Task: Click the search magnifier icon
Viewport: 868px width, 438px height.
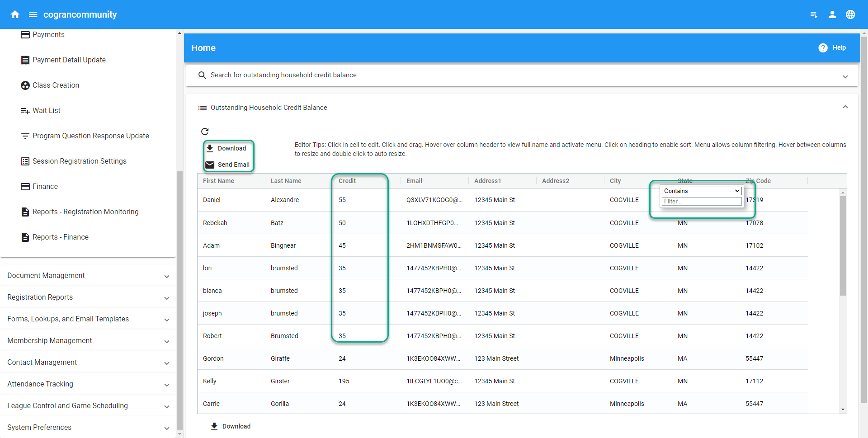Action: click(202, 75)
